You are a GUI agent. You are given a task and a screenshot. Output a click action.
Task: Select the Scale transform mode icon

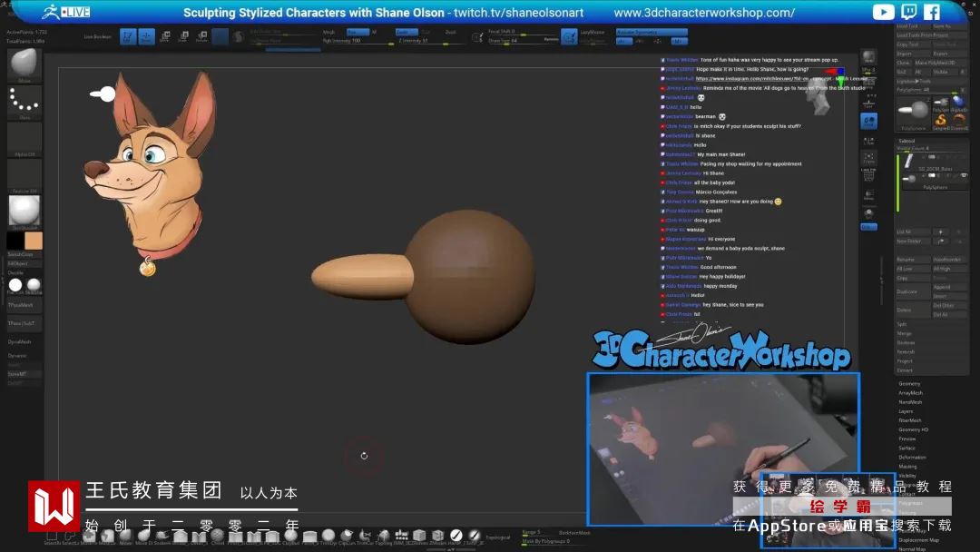tap(183, 37)
